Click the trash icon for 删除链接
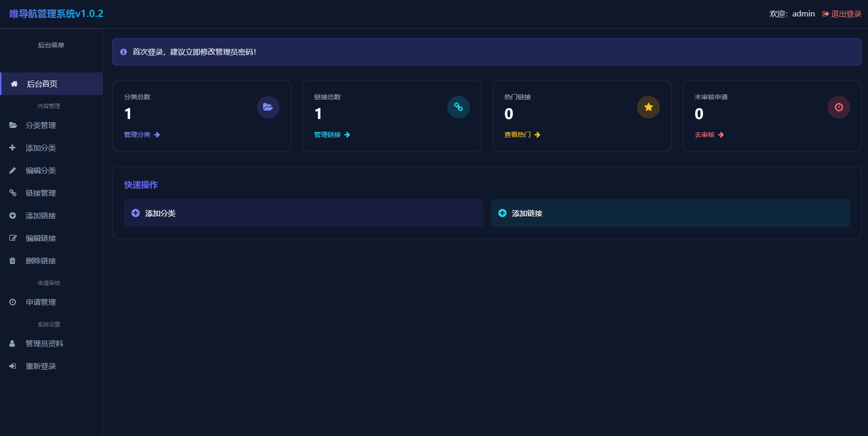Screen dimensions: 868x436 click(x=13, y=261)
